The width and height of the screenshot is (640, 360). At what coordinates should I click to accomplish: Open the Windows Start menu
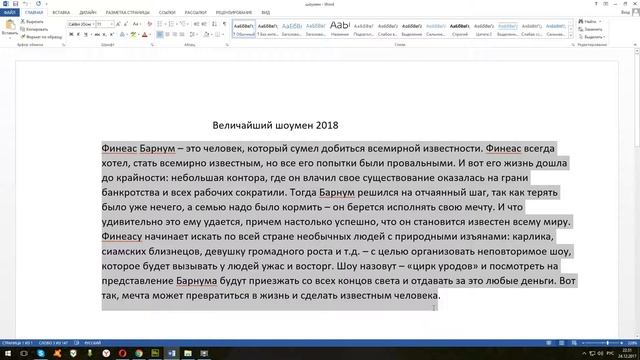coord(8,353)
